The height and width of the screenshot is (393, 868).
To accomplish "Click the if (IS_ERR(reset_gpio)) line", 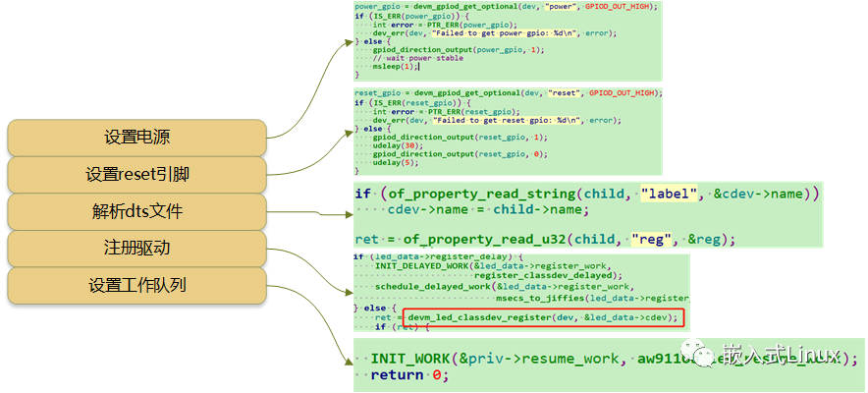I will coord(412,103).
